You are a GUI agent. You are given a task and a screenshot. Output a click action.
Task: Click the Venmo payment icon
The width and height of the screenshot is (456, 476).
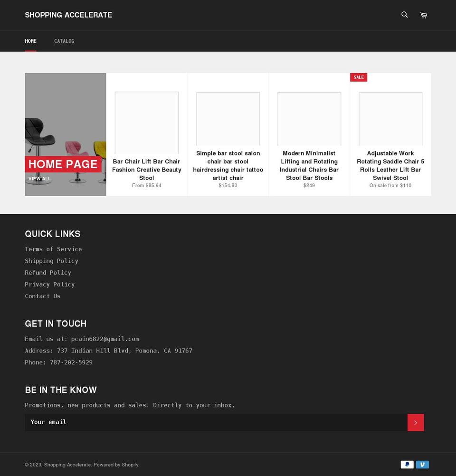pyautogui.click(x=422, y=465)
